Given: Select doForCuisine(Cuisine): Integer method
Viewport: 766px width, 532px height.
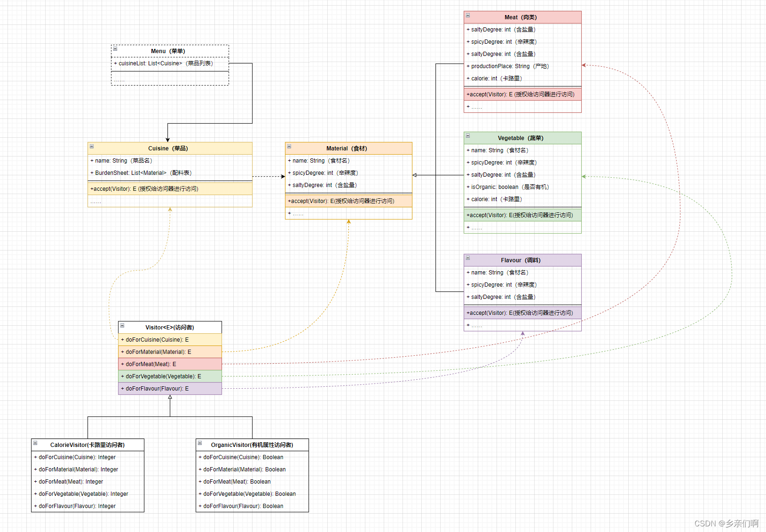Looking at the screenshot, I should pyautogui.click(x=88, y=457).
